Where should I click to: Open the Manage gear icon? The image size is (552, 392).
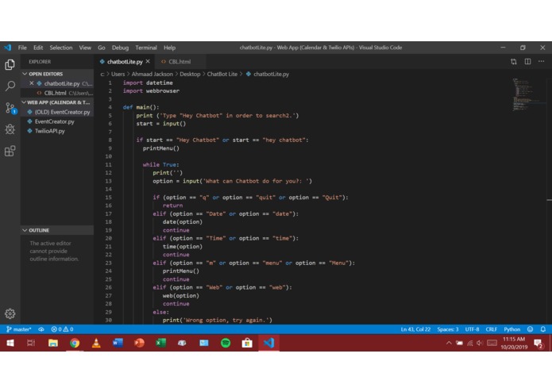[x=10, y=313]
